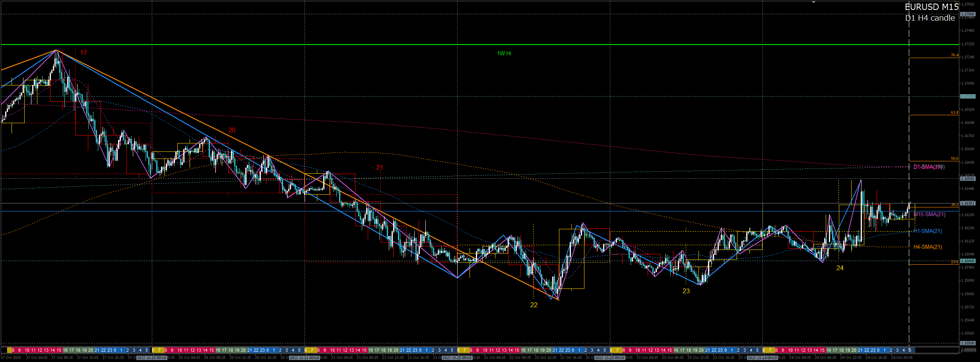
Task: Click the Fibonacci 50.0 level label
Action: 954,159
